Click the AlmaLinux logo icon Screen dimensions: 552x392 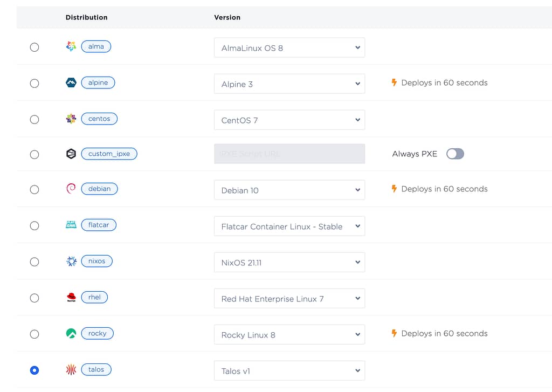(71, 46)
